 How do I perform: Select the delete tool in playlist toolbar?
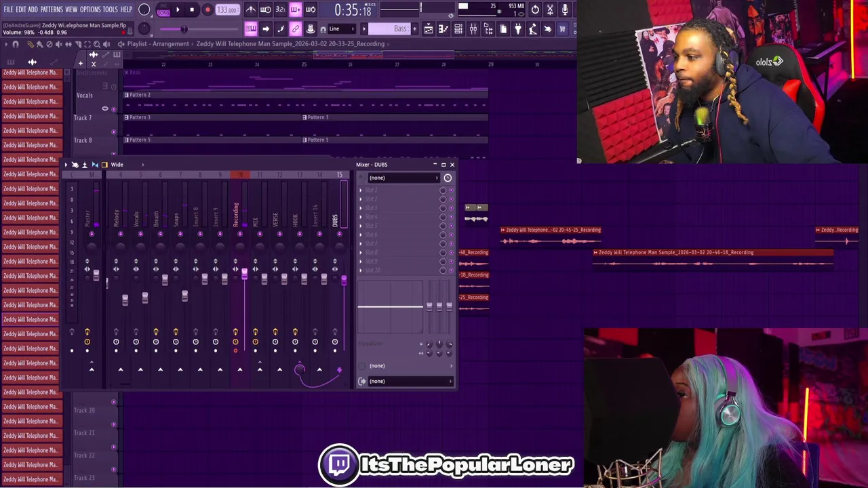coord(50,44)
